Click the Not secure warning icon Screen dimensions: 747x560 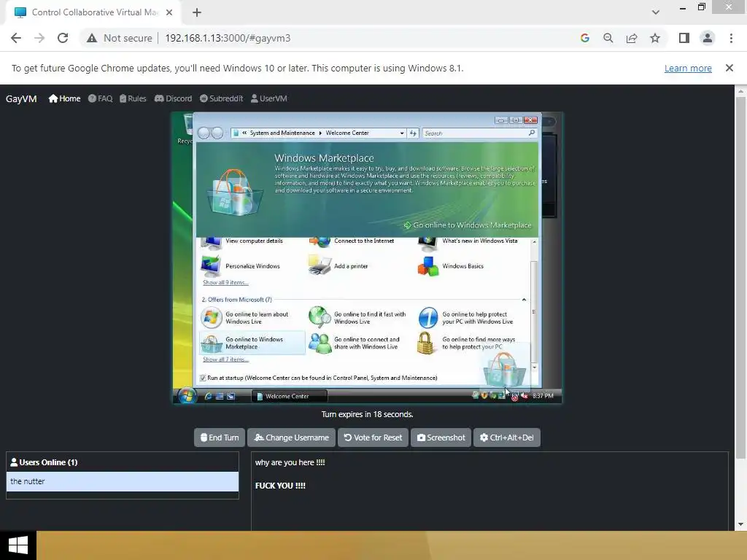[x=92, y=38]
